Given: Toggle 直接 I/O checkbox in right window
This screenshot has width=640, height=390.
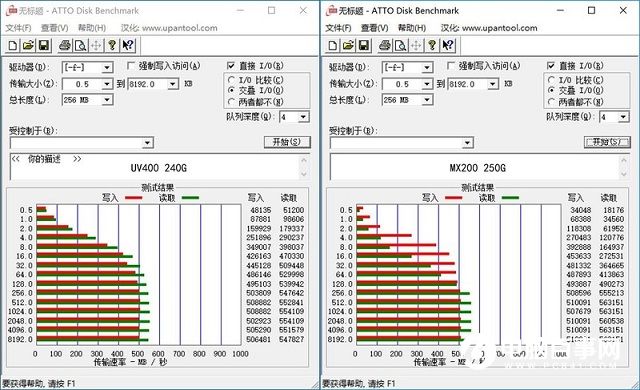Looking at the screenshot, I should [551, 66].
